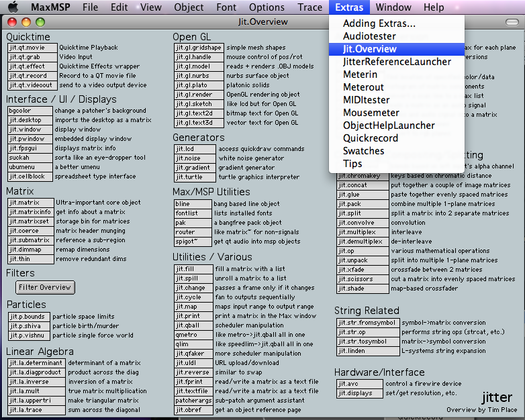
Task: Click the jit.cellblock object box
Action: click(x=30, y=176)
